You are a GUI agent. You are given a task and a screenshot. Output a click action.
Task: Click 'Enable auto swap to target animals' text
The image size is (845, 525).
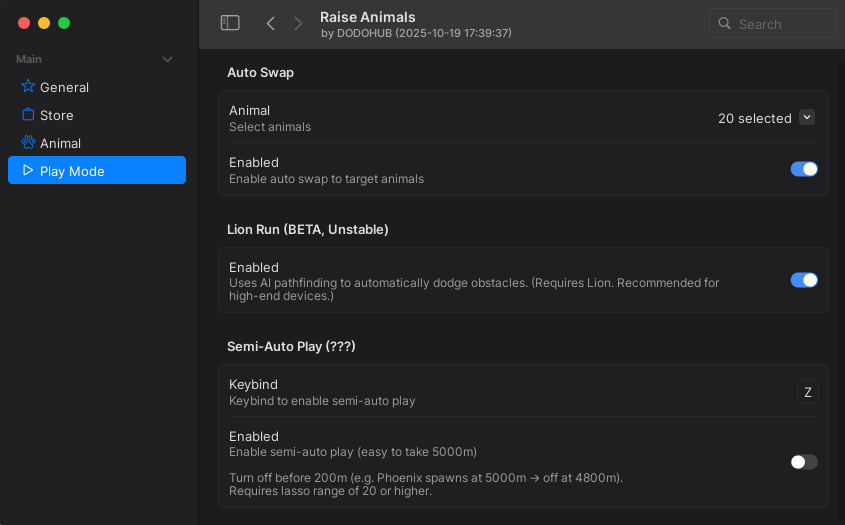(327, 179)
